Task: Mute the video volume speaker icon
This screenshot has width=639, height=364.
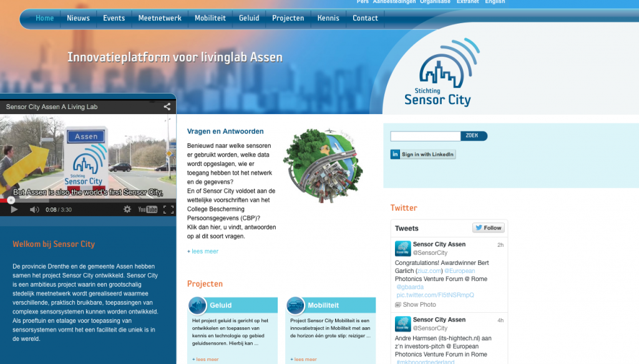Action: (34, 209)
